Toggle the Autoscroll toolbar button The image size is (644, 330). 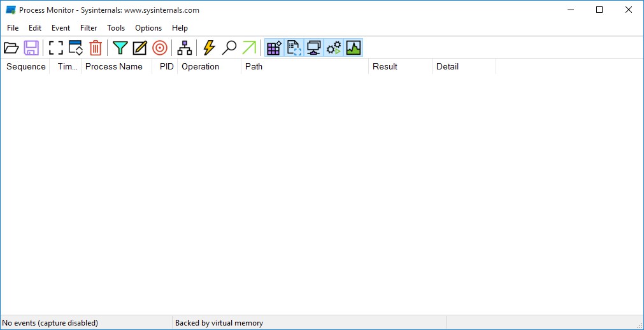(76, 48)
